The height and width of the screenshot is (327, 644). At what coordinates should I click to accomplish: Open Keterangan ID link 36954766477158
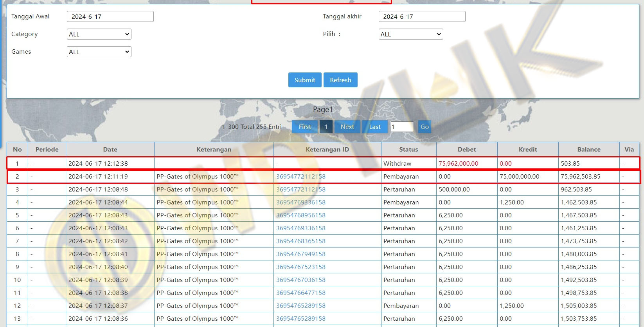(x=300, y=293)
